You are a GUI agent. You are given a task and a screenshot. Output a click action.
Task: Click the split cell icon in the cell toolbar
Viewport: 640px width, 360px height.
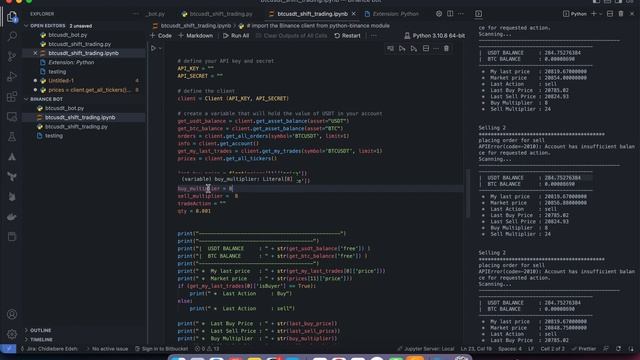[x=426, y=49]
